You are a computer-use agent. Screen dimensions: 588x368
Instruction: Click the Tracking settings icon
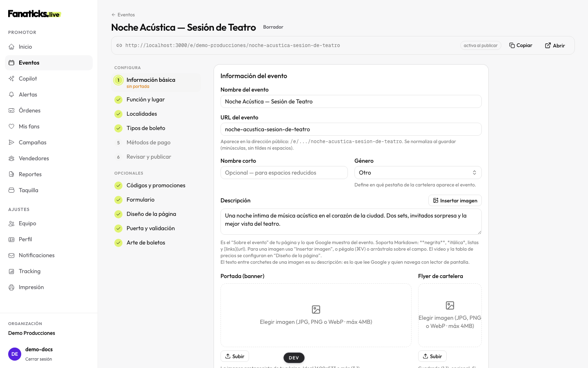[x=11, y=271]
